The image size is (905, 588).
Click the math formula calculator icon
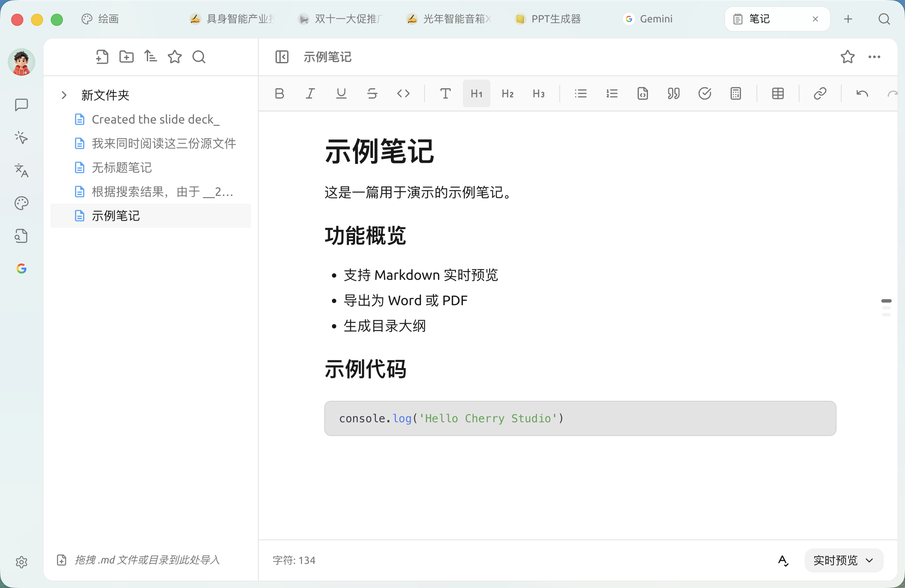(736, 93)
